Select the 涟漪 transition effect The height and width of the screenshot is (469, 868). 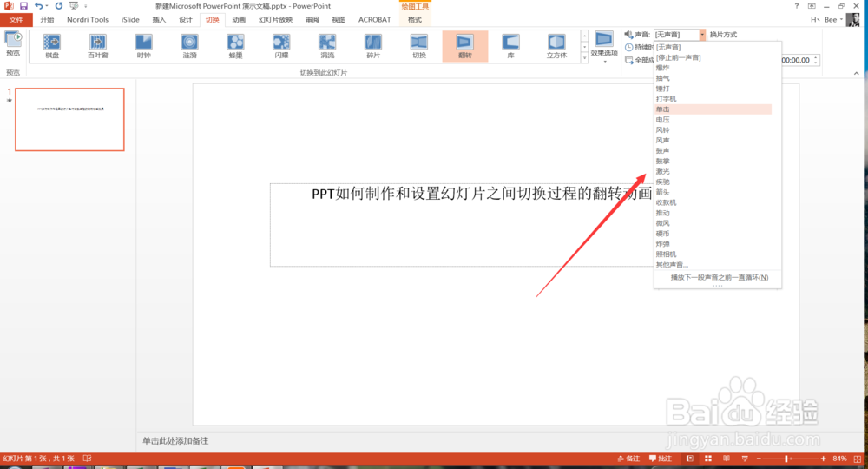click(190, 46)
